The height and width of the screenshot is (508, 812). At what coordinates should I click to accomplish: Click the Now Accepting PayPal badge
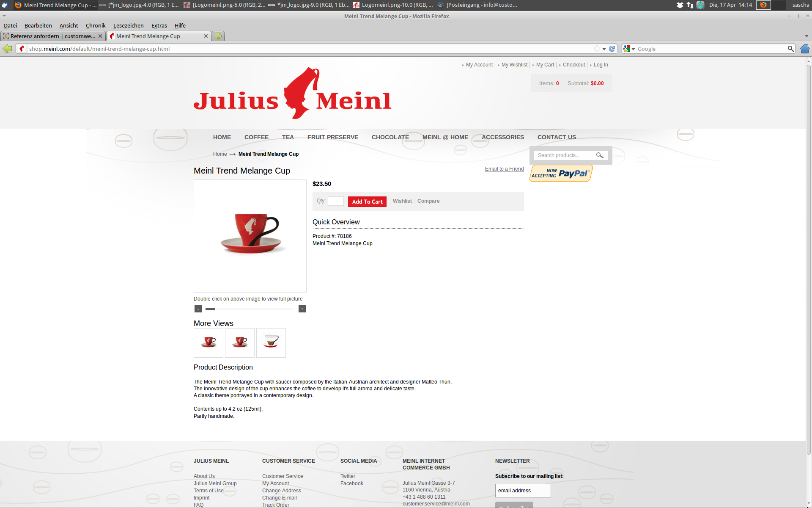561,173
